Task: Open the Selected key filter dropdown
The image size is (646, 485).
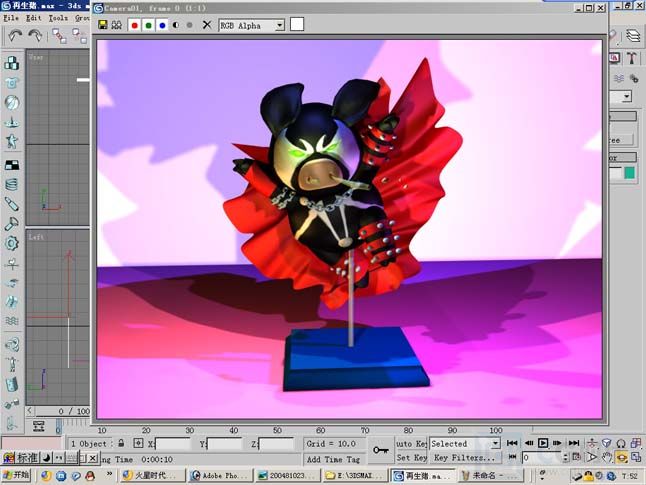Action: 465,443
